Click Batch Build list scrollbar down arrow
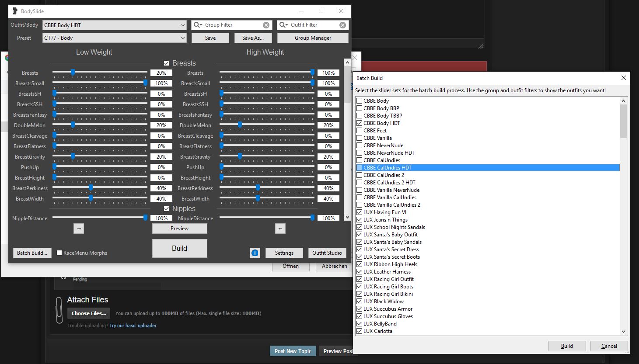639x364 pixels. point(624,332)
